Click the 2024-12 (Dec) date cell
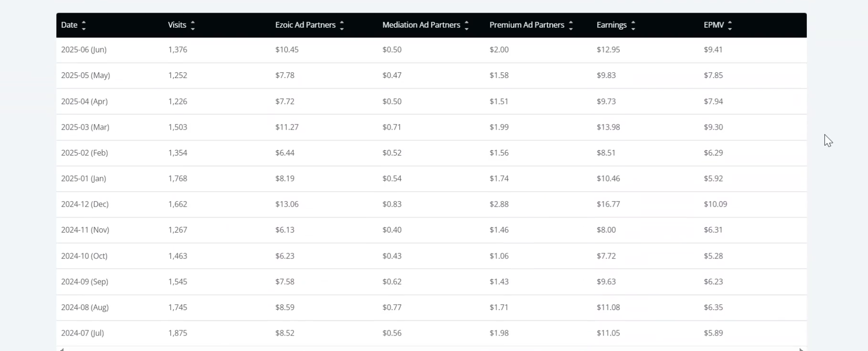The width and height of the screenshot is (868, 351). click(85, 204)
